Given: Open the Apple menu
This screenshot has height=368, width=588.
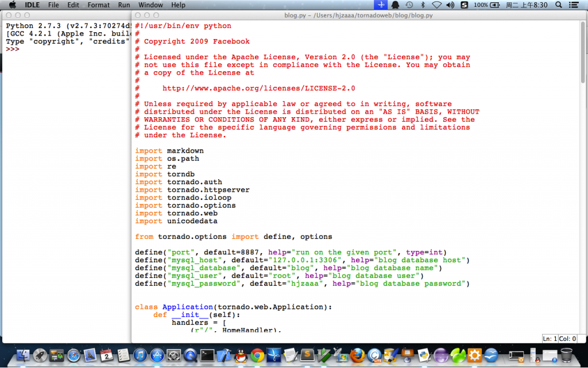Looking at the screenshot, I should click(x=13, y=5).
